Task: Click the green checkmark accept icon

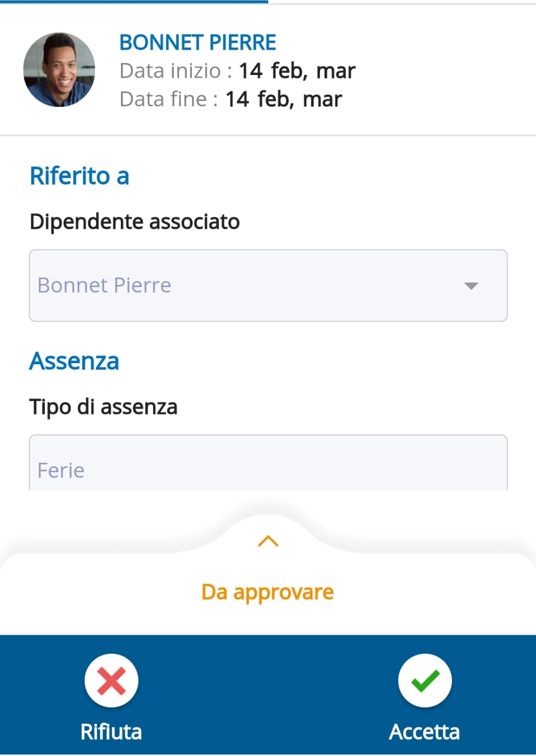Action: 425,680
